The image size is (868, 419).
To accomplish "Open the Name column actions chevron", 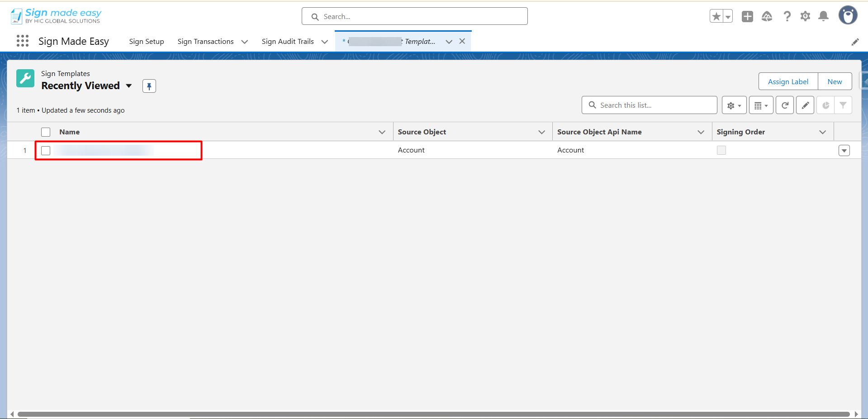I will click(x=382, y=132).
